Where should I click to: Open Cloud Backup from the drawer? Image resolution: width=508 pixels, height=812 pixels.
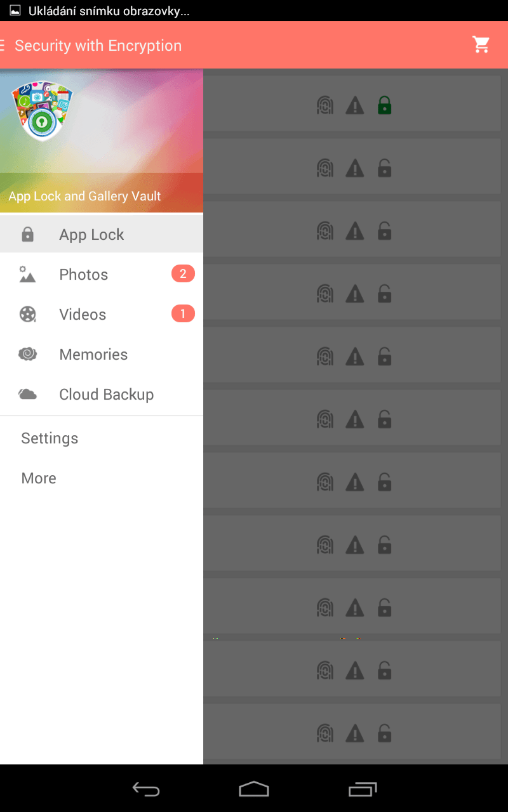click(102, 394)
